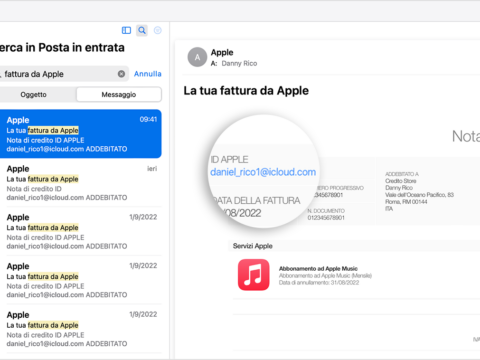Select the Messaggio search scope
Image resolution: width=480 pixels, height=360 pixels.
click(119, 95)
